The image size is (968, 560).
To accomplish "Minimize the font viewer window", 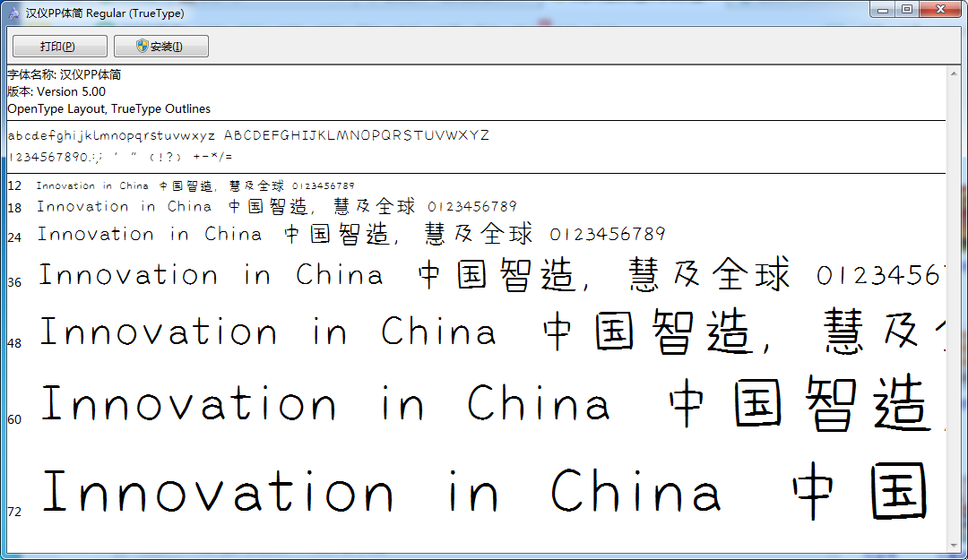I will [x=883, y=9].
